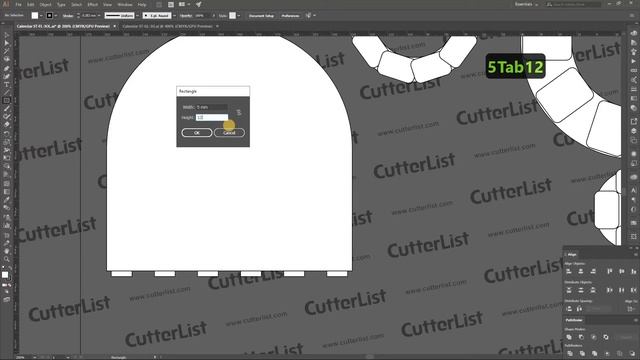The width and height of the screenshot is (640, 360).
Task: Click Pathfinder Intersect shape mode
Action: pos(593,337)
